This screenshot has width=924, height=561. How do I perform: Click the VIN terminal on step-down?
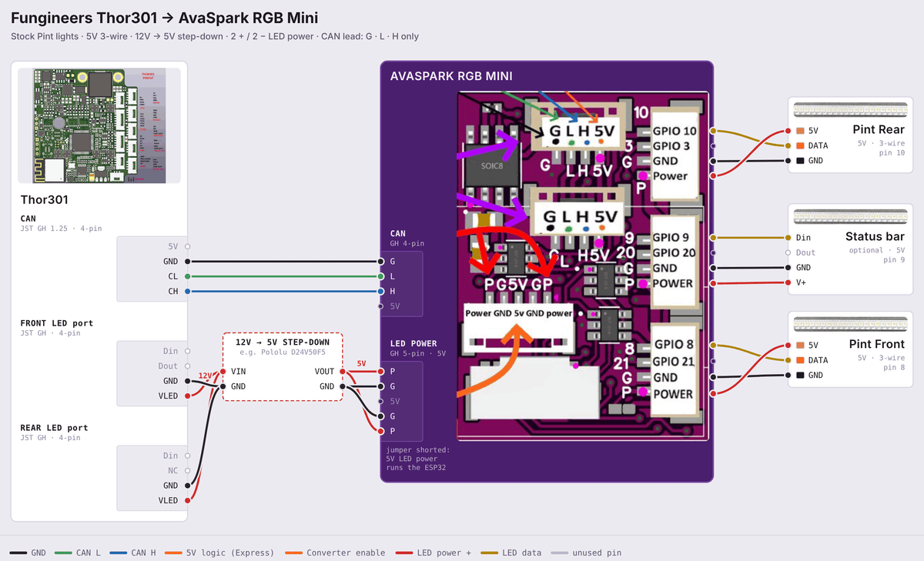[239, 371]
